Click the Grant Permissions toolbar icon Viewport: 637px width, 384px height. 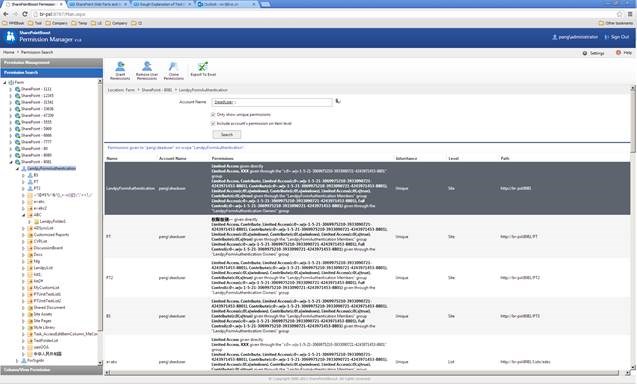coord(120,67)
